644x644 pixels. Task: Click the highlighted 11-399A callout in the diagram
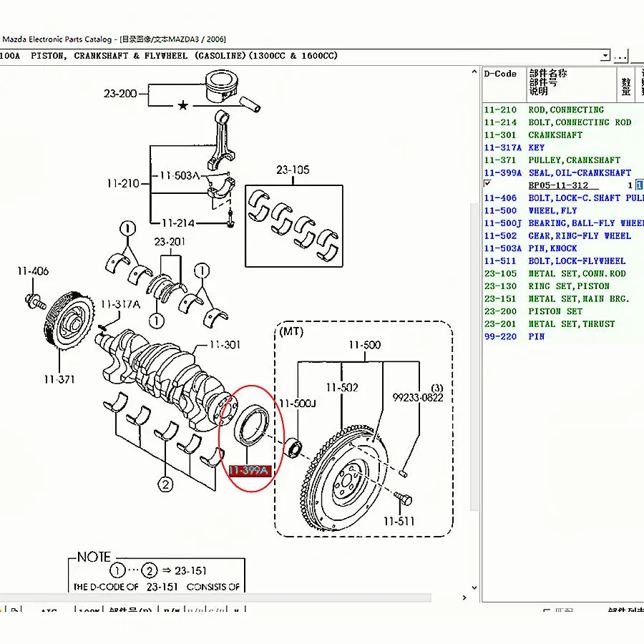pyautogui.click(x=248, y=470)
